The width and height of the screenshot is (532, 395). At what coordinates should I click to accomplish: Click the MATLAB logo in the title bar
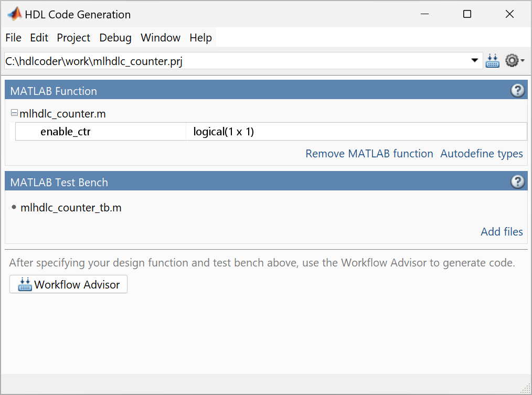(x=14, y=14)
